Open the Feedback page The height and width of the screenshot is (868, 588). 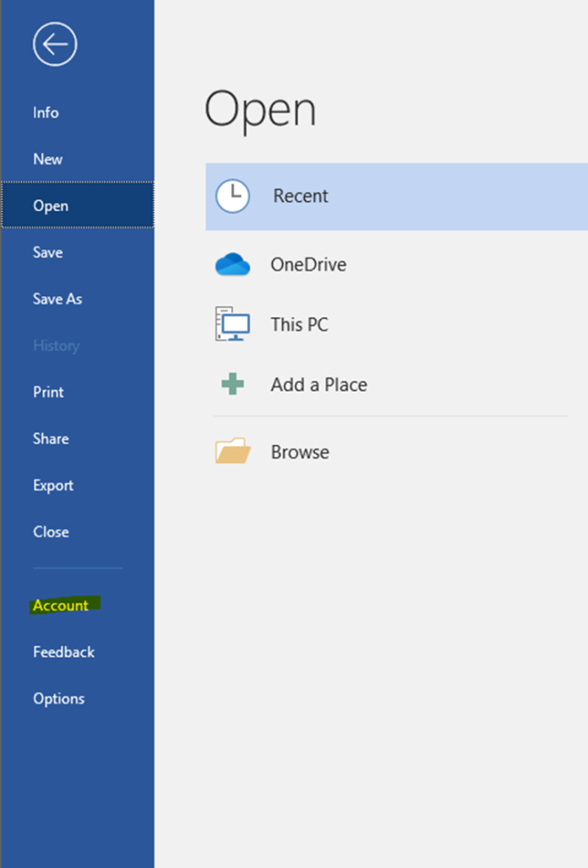coord(64,652)
